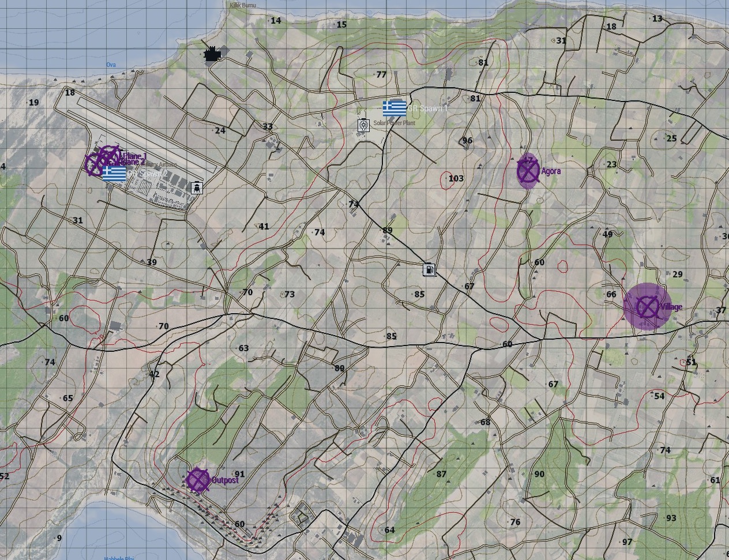
Task: Click the GR Spawn 1 label text
Action: pyautogui.click(x=427, y=107)
